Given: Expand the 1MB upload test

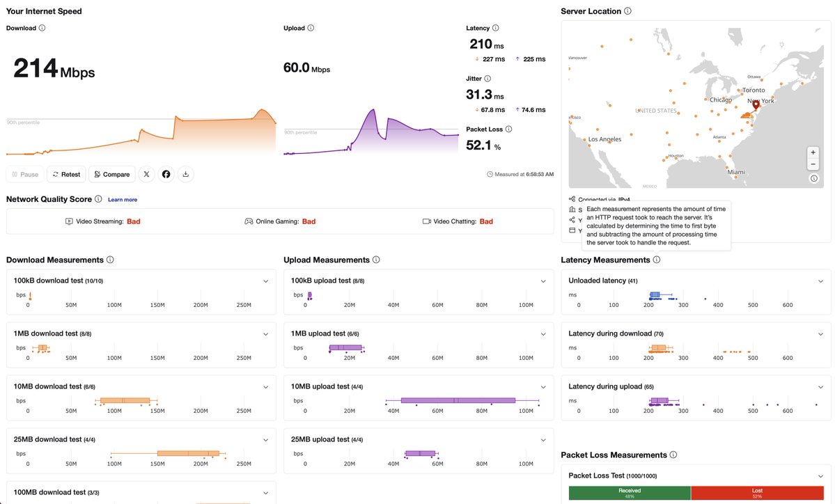Looking at the screenshot, I should (543, 334).
